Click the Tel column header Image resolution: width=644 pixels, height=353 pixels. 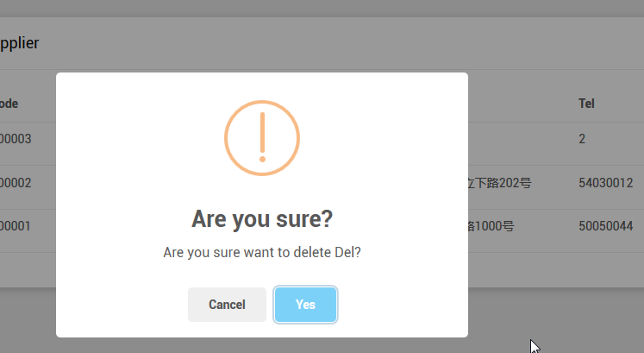[x=586, y=104]
